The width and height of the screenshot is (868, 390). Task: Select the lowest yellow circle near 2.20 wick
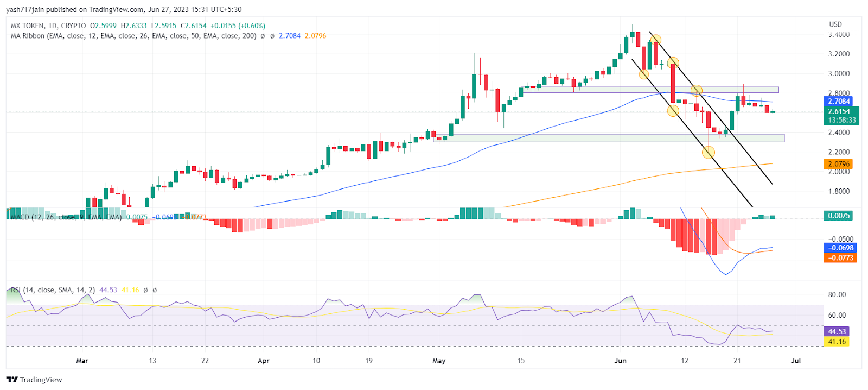click(708, 153)
